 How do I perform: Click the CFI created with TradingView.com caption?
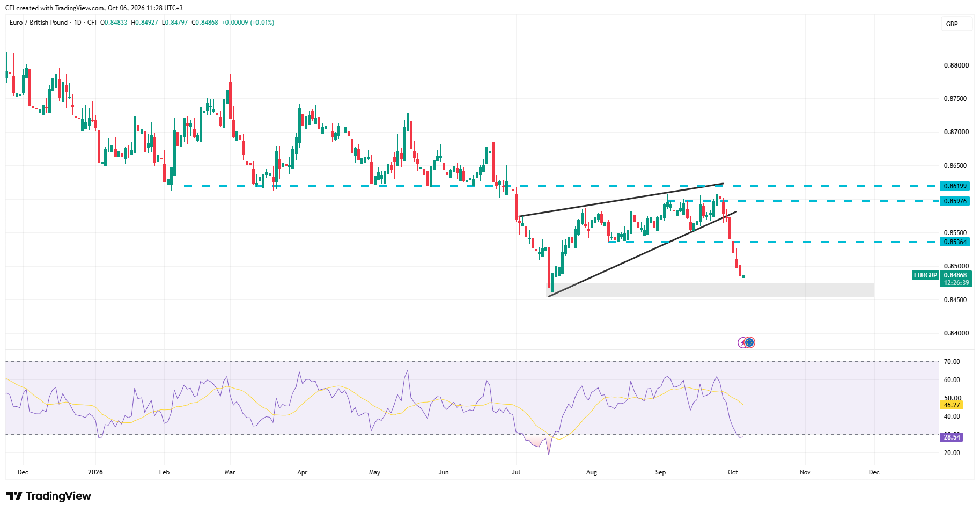point(94,8)
